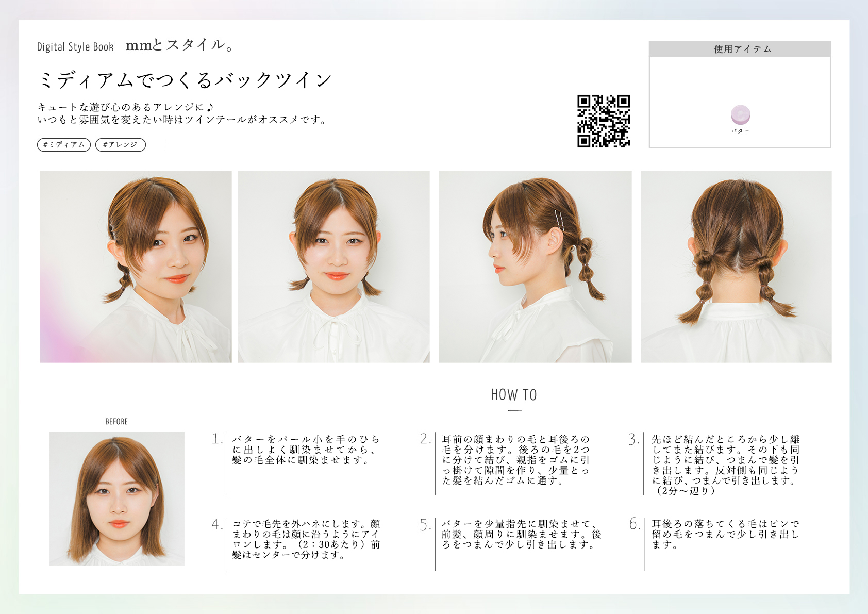Open the angled front view photo

click(x=136, y=267)
